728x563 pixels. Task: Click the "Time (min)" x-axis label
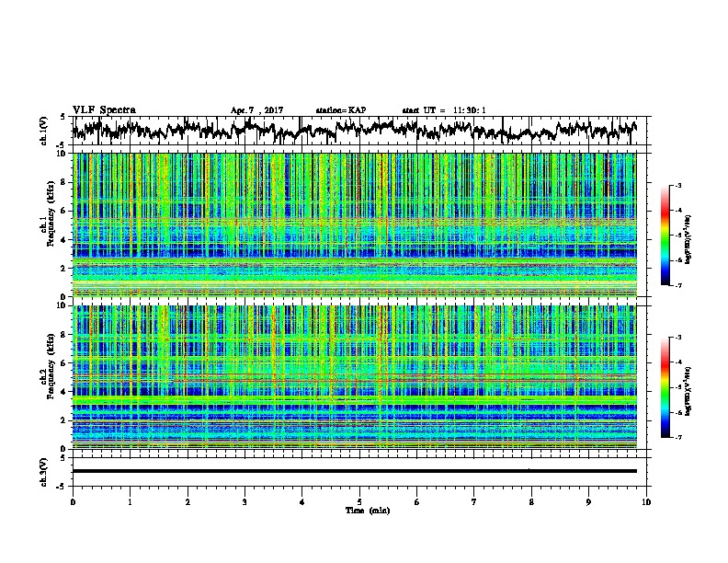click(368, 511)
